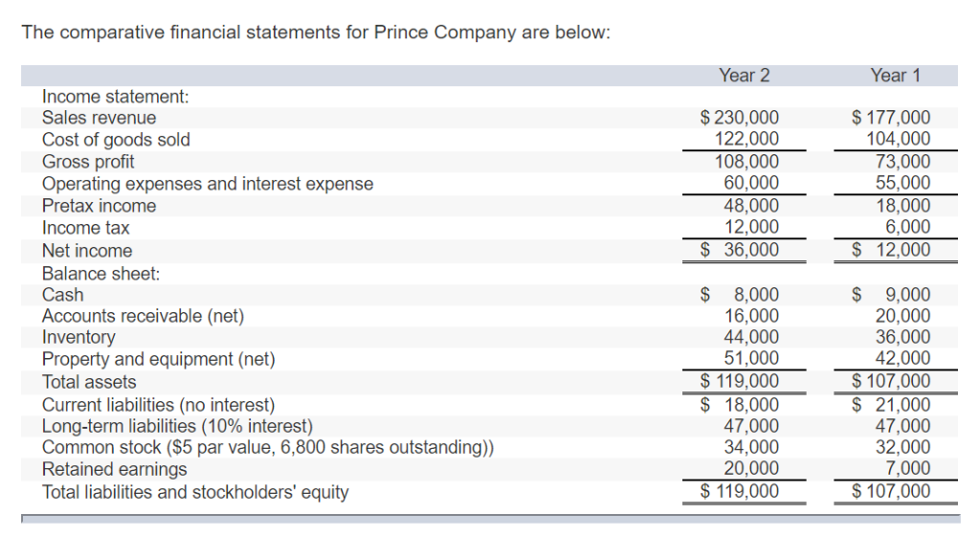The image size is (980, 537).
Task: Click Long-term liabilities (10% interest) label
Action: point(177,426)
